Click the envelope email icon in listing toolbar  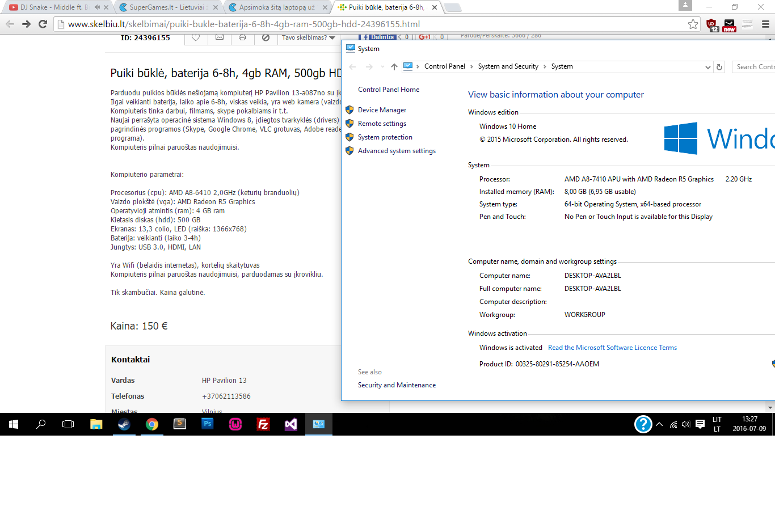point(220,38)
